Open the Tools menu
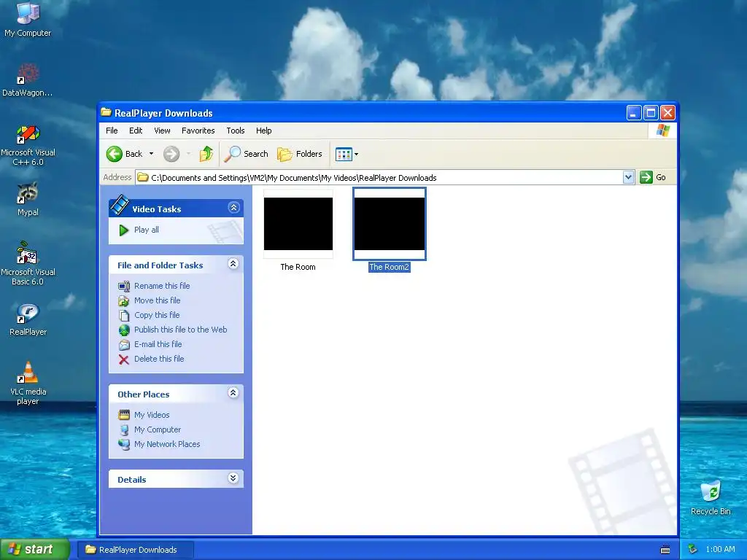The height and width of the screenshot is (560, 747). [236, 131]
